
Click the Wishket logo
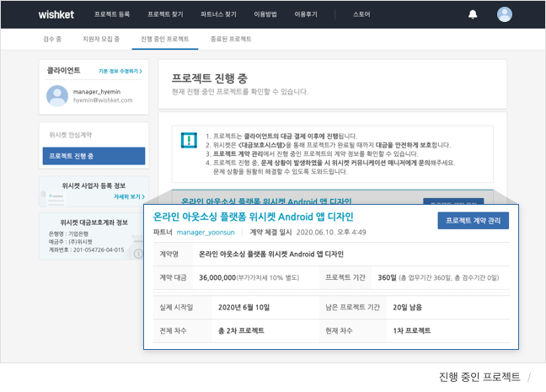click(57, 14)
